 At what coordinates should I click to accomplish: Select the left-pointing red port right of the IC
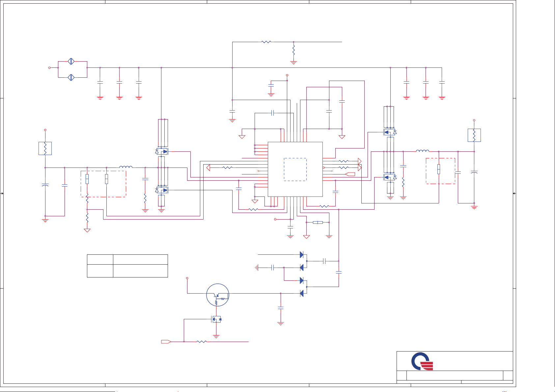pos(350,174)
